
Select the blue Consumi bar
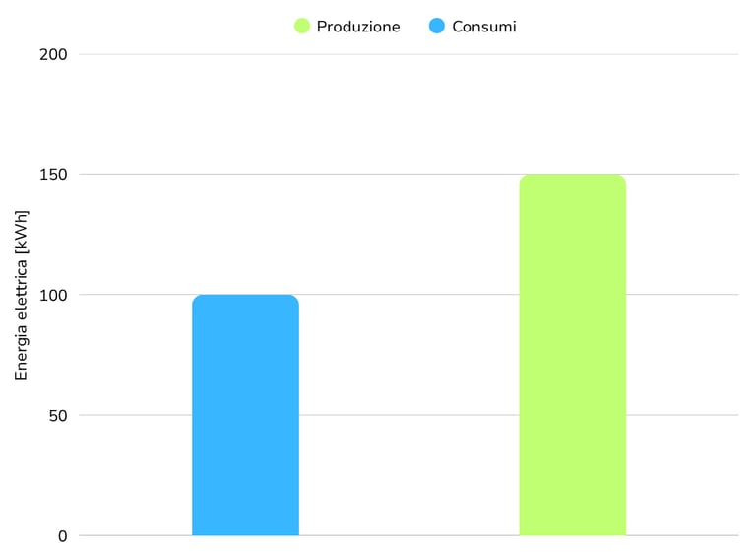click(x=245, y=415)
